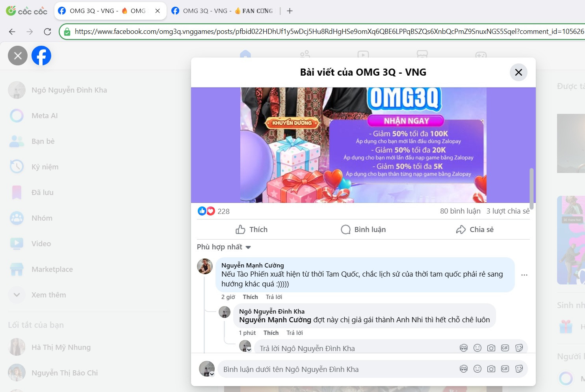Insert emoji in reply field
Image resolution: width=585 pixels, height=392 pixels.
(x=477, y=348)
